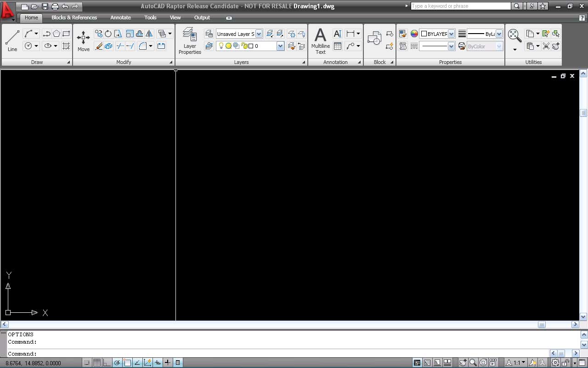Toggle Snap Mode in status bar
This screenshot has height=368, width=588.
pyautogui.click(x=87, y=362)
